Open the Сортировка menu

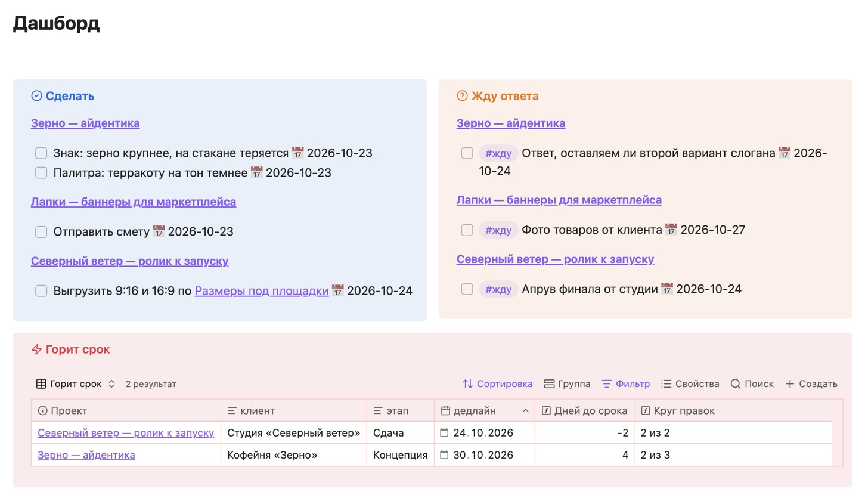(498, 384)
